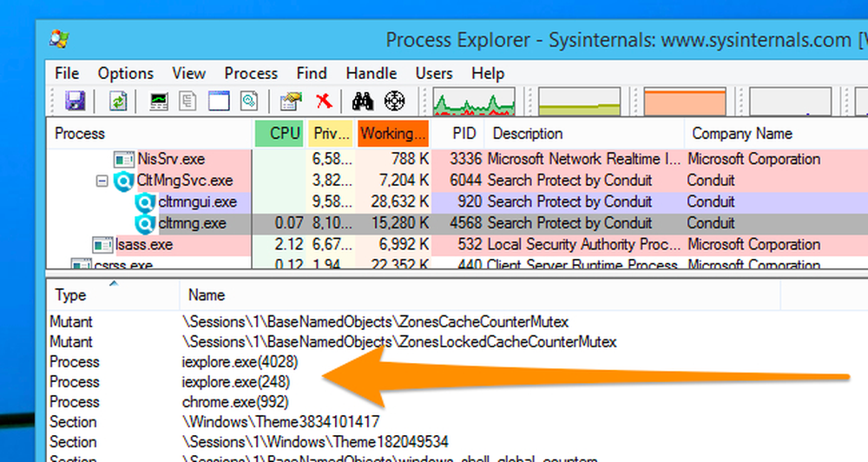The height and width of the screenshot is (462, 868).
Task: Open the Users menu
Action: 434,73
